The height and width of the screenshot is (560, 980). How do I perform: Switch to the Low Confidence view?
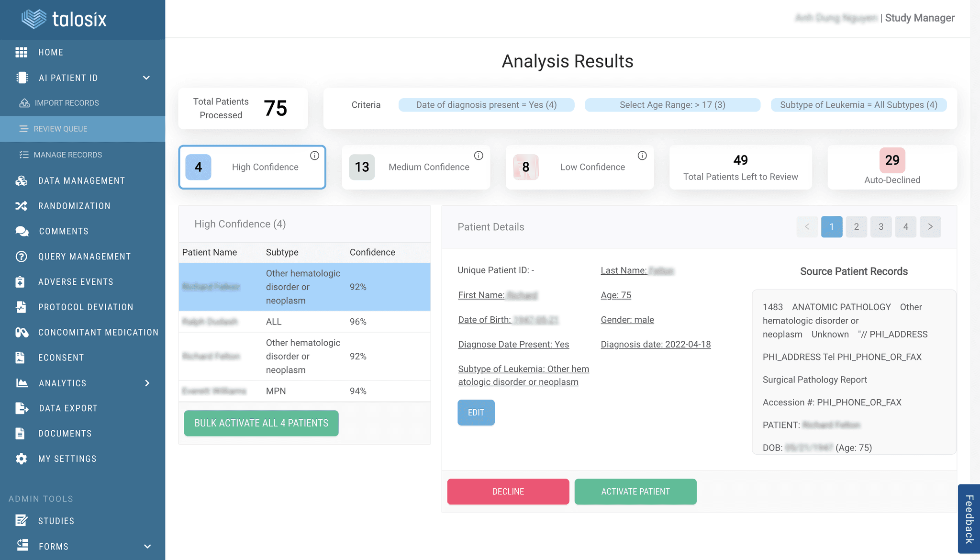(579, 167)
